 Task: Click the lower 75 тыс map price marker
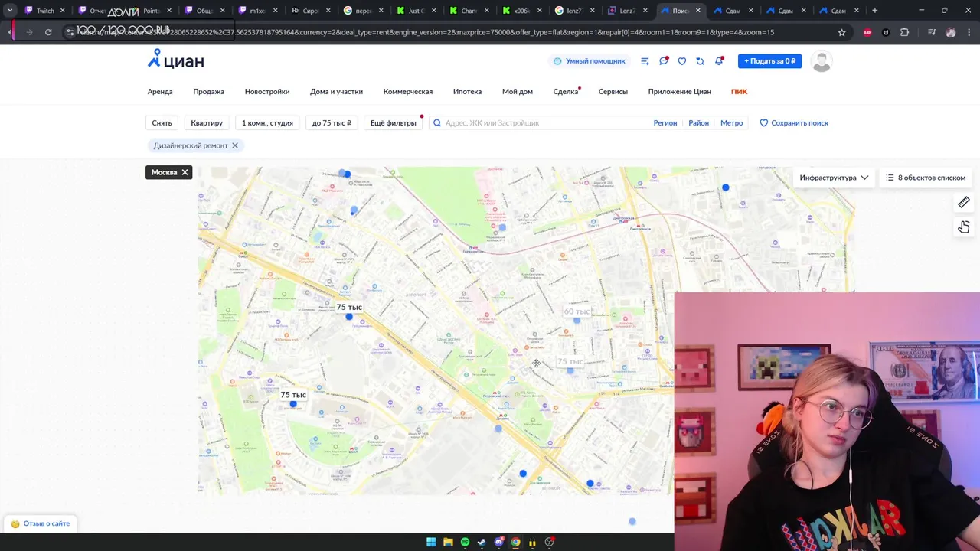[x=293, y=395]
